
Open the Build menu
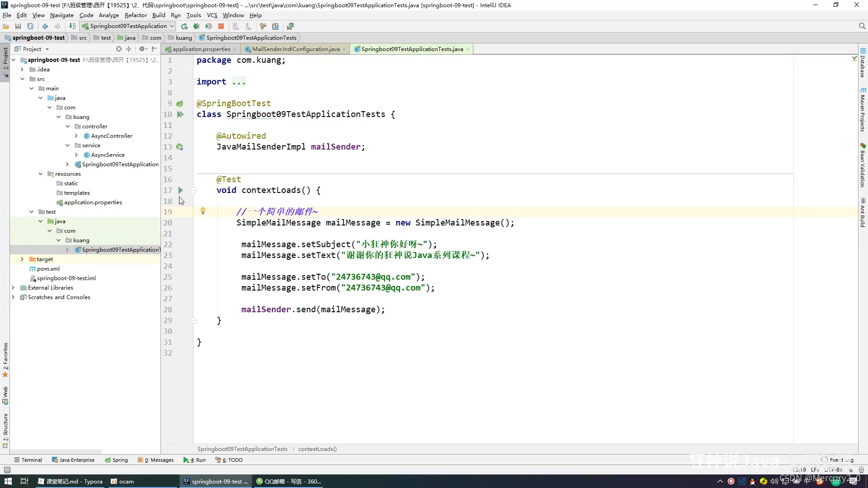coord(159,15)
